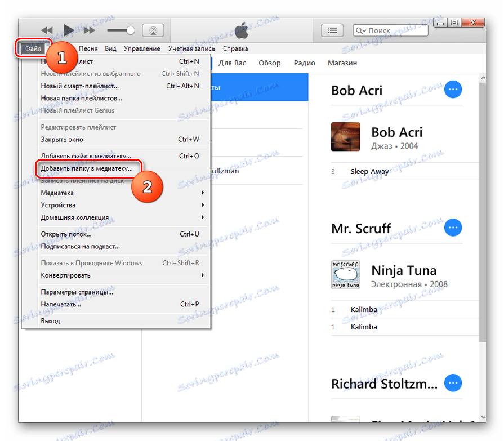Click the search magnifier dropdown icon

pyautogui.click(x=360, y=30)
